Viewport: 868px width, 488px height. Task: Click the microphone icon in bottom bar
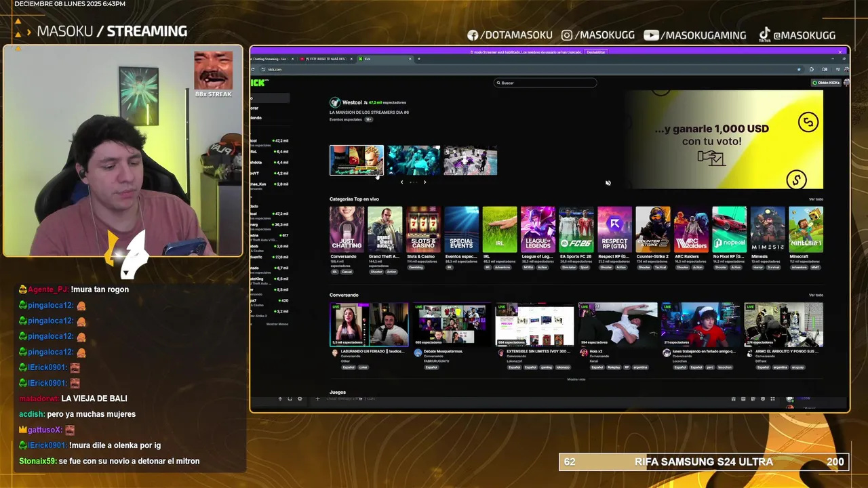pyautogui.click(x=280, y=399)
